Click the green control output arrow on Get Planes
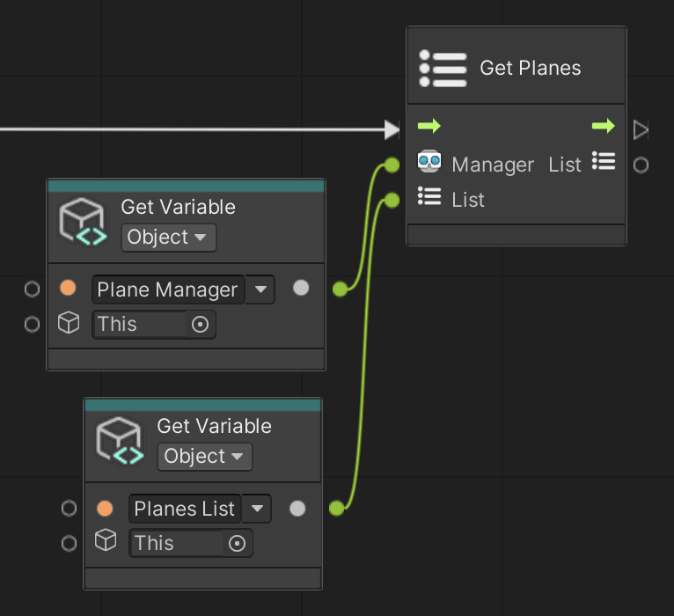Image resolution: width=674 pixels, height=616 pixels. [603, 127]
